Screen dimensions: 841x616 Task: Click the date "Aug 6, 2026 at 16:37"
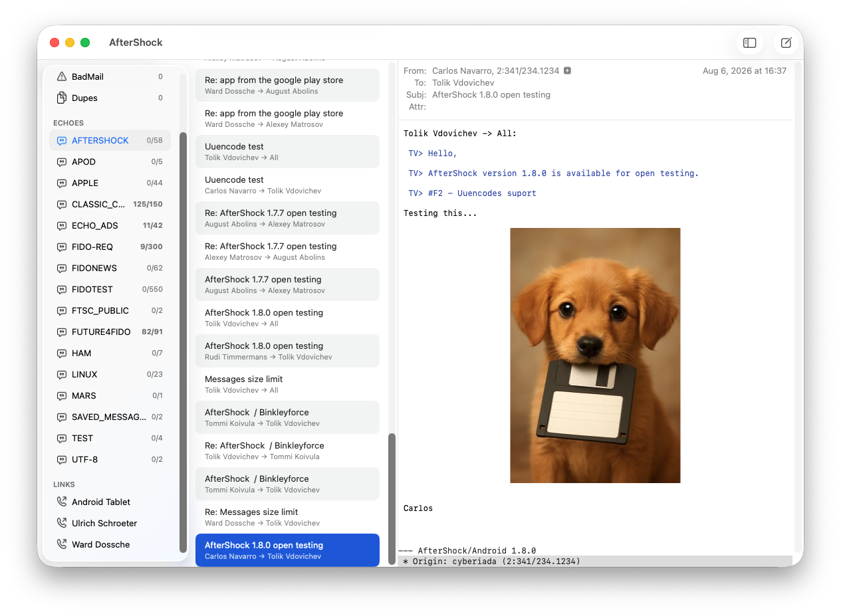point(745,70)
